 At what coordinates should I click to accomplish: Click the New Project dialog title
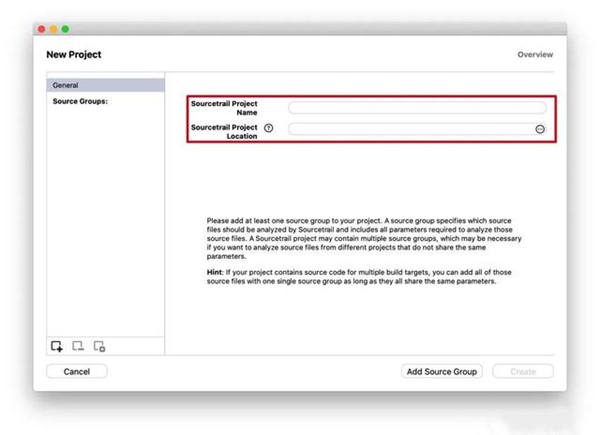pos(74,55)
